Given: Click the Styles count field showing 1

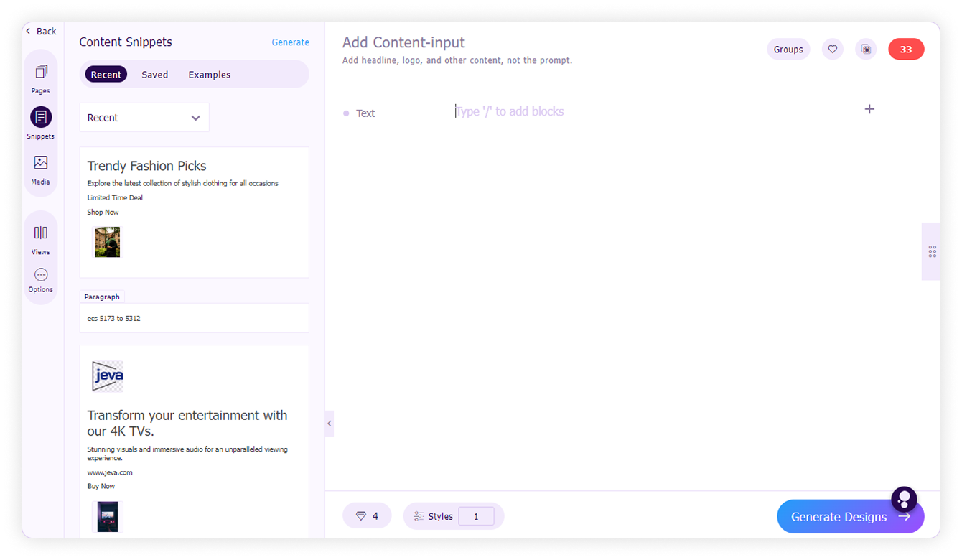Looking at the screenshot, I should point(476,516).
